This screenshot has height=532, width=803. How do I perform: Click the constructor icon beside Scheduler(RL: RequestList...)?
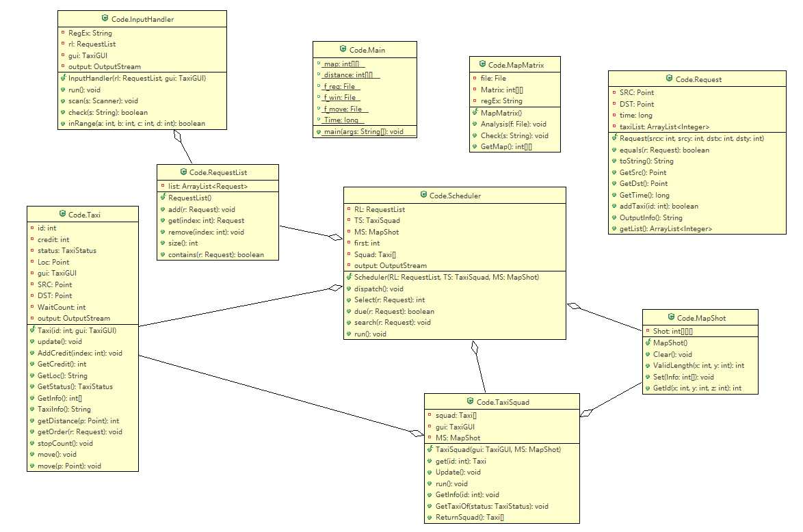click(x=350, y=276)
